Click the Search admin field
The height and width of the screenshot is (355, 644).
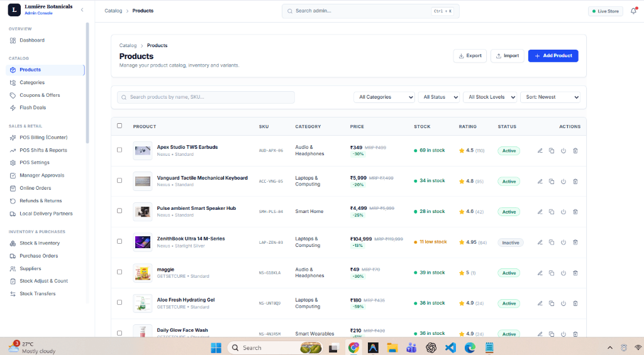point(370,11)
